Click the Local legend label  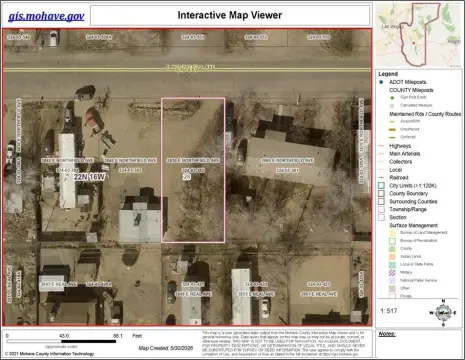click(396, 170)
